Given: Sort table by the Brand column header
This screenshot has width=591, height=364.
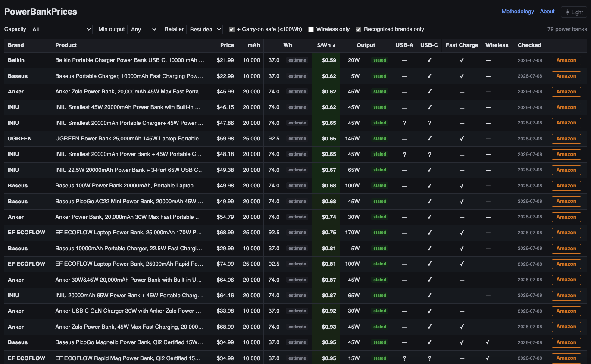Looking at the screenshot, I should 28,45.
